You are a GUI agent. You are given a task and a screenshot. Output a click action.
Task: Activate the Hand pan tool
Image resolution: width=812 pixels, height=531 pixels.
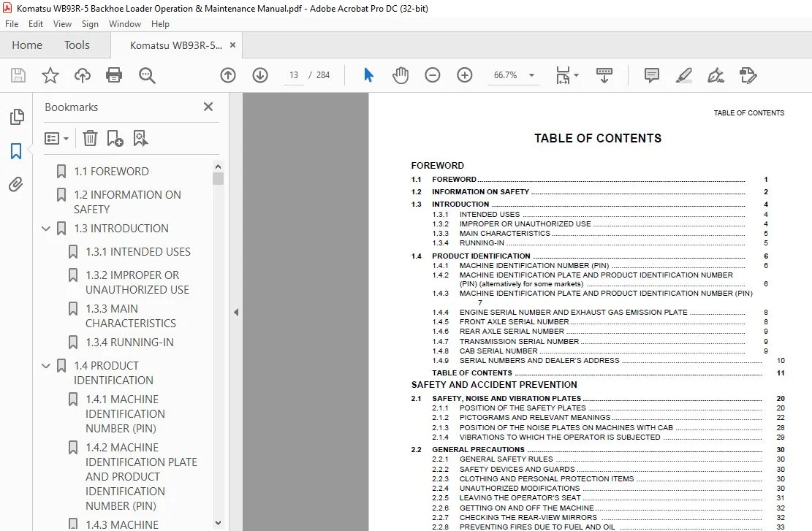tap(401, 75)
